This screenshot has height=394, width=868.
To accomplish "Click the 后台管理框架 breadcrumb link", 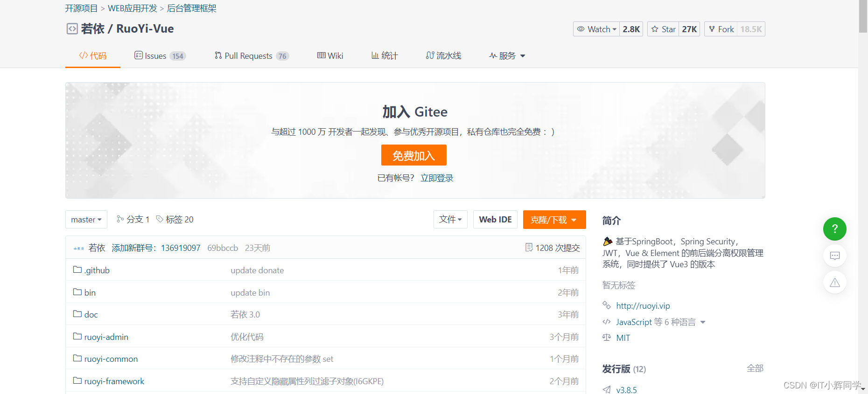I will point(191,8).
